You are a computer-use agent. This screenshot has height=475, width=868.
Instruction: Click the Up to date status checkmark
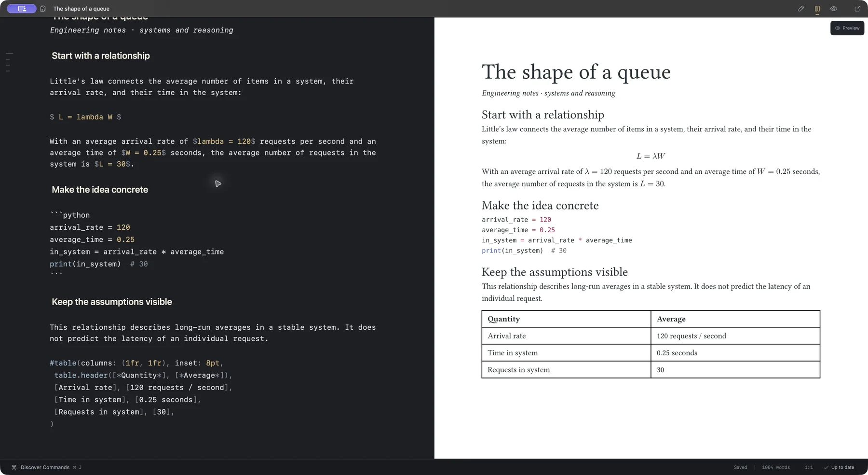839,467
